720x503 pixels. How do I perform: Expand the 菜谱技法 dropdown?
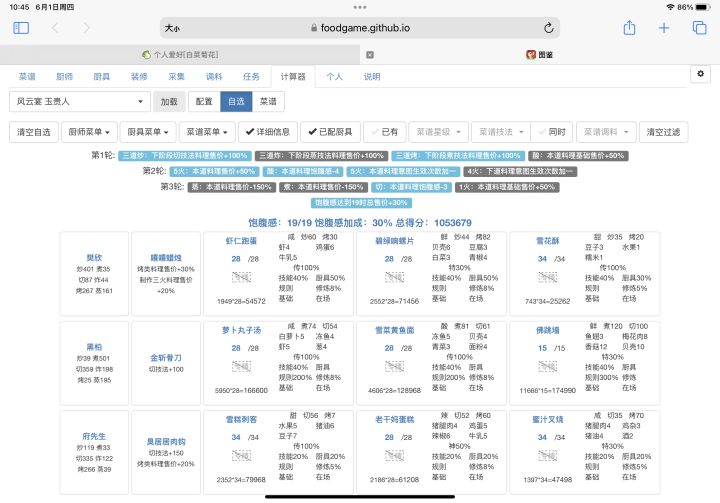501,132
